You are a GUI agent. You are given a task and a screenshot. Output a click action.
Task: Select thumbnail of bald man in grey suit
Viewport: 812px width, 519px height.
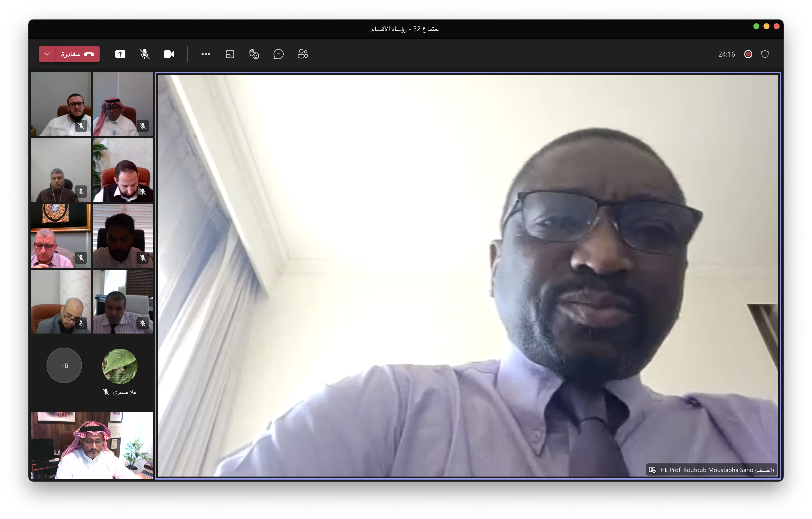(x=61, y=302)
